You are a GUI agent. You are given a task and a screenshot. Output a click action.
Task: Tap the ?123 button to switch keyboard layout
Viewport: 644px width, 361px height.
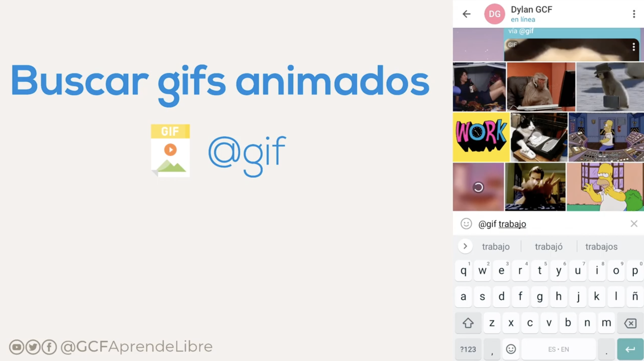pyautogui.click(x=468, y=349)
